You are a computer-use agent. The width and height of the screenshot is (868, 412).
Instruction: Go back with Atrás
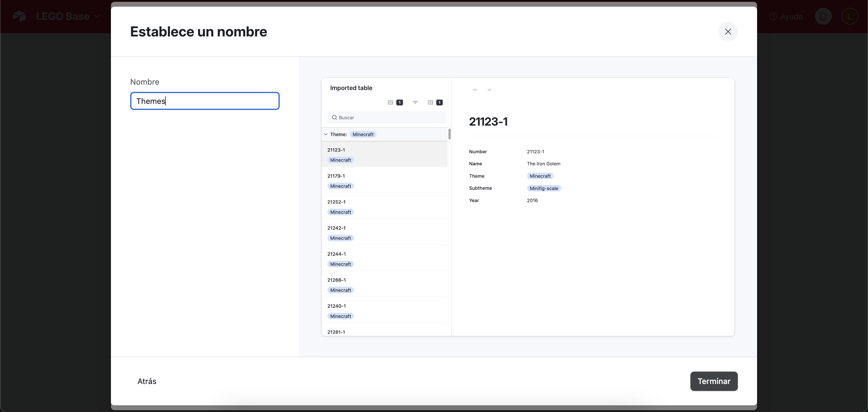tap(147, 381)
